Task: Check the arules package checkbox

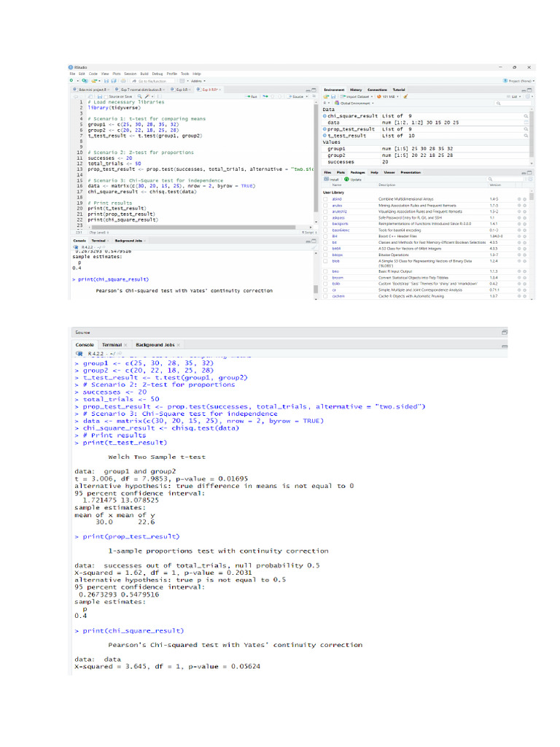Action: (326, 205)
